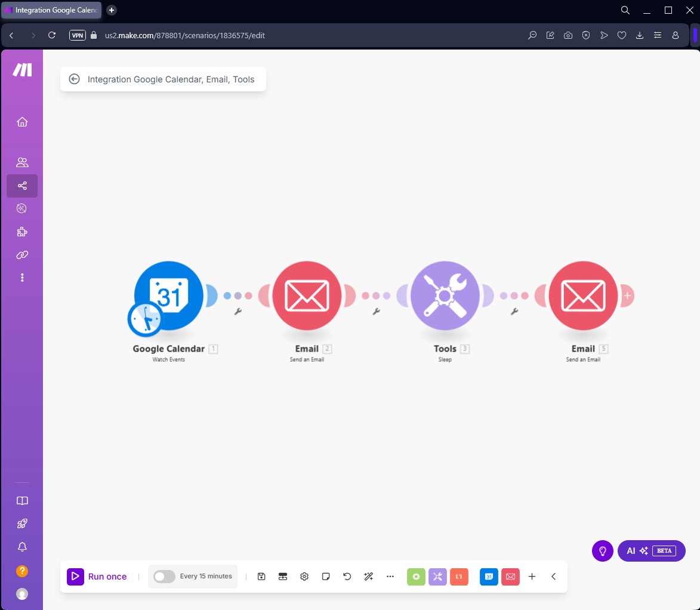700x610 pixels.
Task: Click the browser address bar URL
Action: [185, 35]
